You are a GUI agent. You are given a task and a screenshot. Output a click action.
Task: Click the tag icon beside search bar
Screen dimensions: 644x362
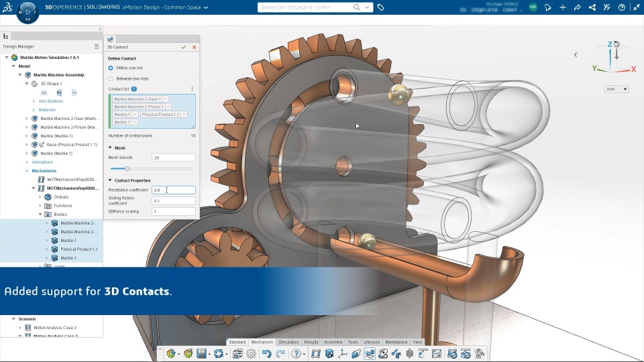[x=381, y=7]
